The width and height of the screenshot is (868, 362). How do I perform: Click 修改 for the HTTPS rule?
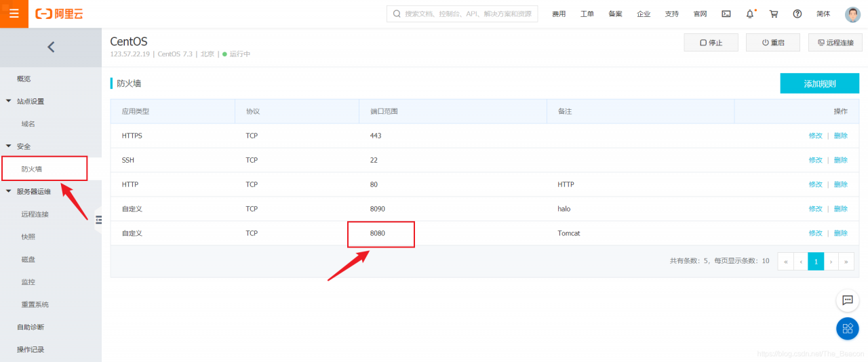tap(815, 136)
